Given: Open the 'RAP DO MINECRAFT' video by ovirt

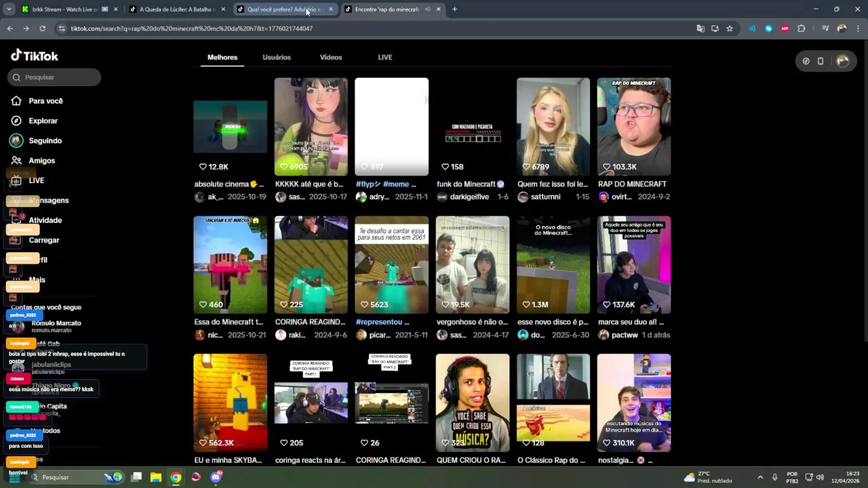Looking at the screenshot, I should point(634,127).
